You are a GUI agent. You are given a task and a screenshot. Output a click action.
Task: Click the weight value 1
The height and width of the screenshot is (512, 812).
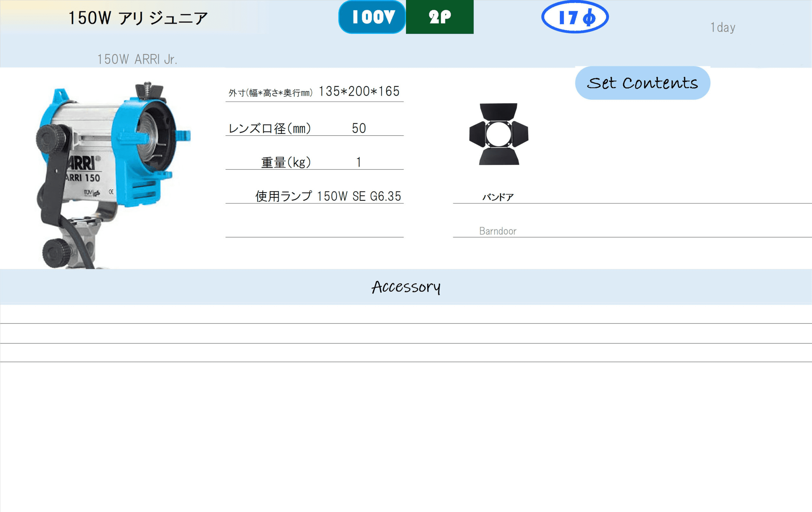point(359,162)
